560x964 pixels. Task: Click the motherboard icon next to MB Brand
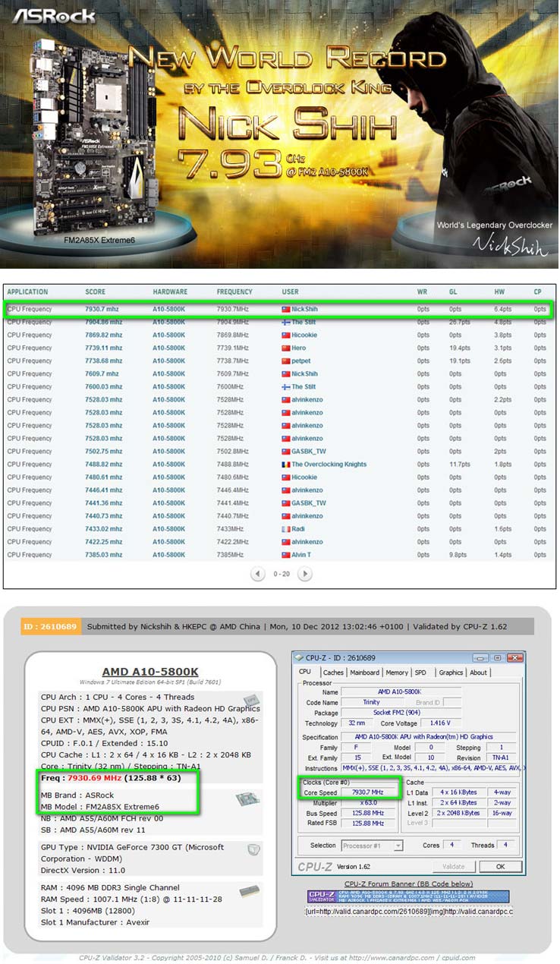point(248,800)
